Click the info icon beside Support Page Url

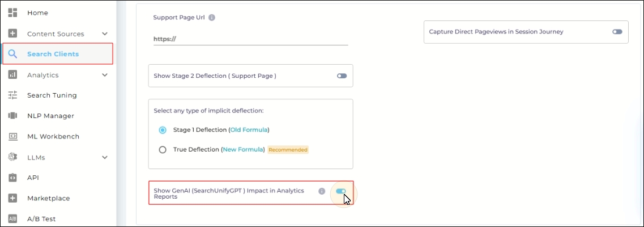212,18
